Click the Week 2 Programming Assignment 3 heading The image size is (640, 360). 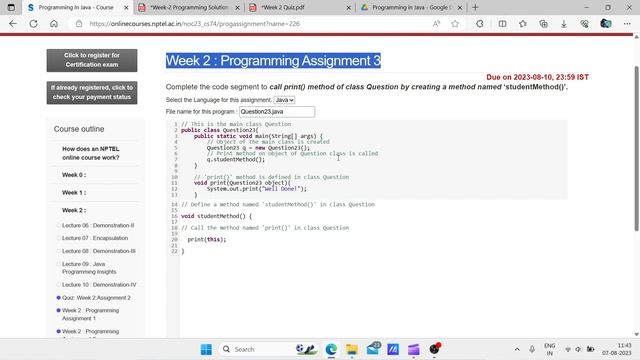(x=273, y=60)
